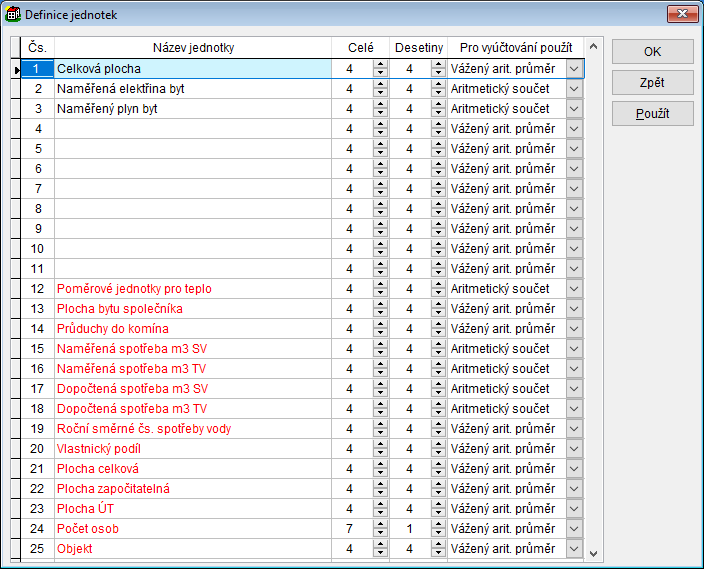
Task: Decrease Desetiny value for Naměřený plyn byt
Action: [438, 113]
